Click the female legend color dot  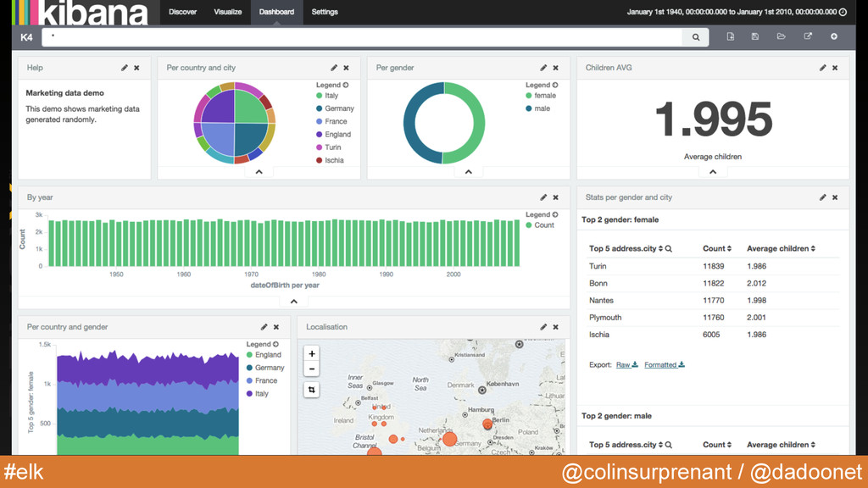pos(529,96)
